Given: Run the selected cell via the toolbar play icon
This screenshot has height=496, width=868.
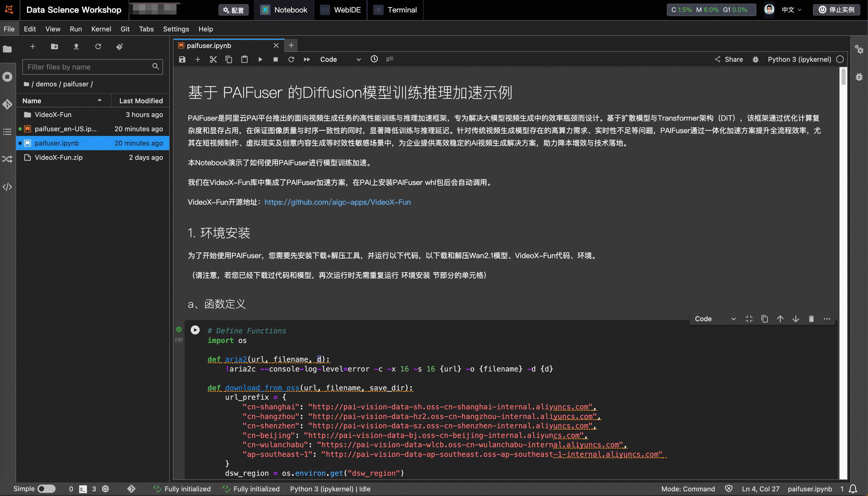Looking at the screenshot, I should (x=260, y=59).
